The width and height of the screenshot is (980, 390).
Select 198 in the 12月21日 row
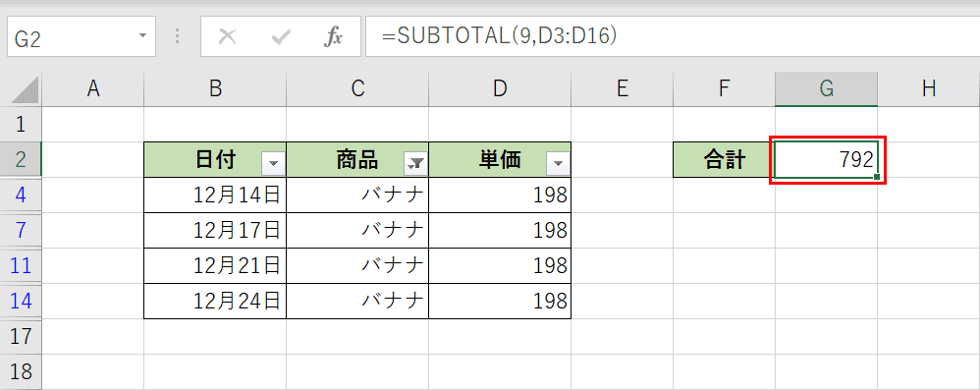500,266
